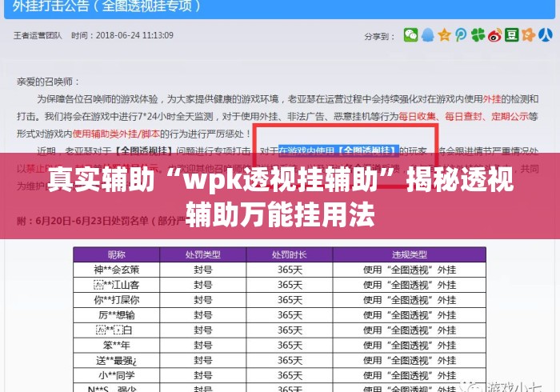Click the 违规类型 column header

pyautogui.click(x=410, y=254)
